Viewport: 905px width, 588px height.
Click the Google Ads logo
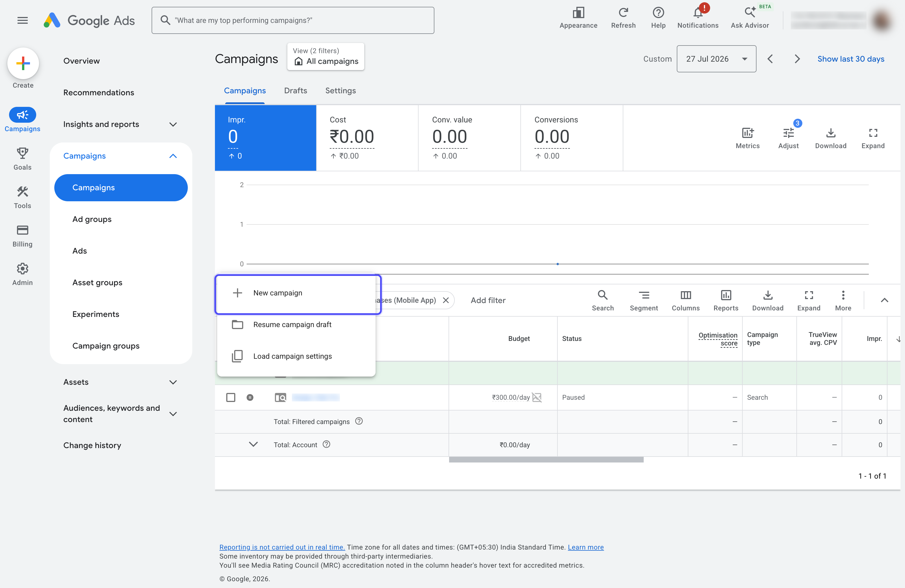point(89,20)
